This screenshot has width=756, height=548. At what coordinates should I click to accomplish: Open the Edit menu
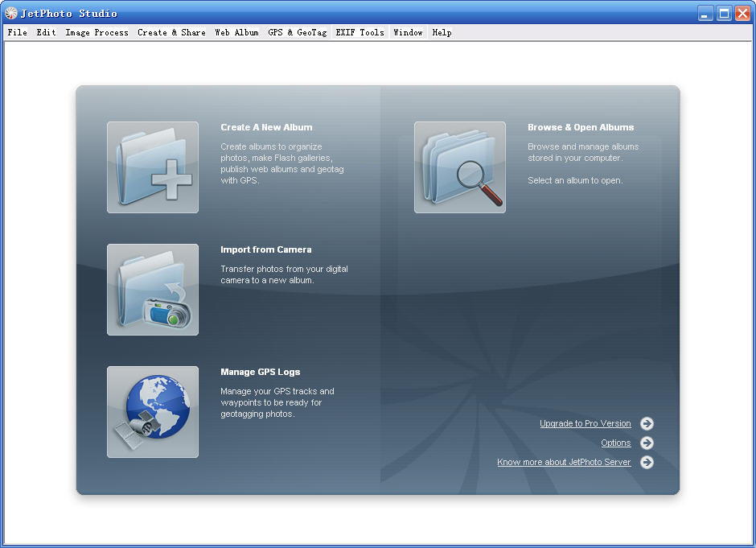46,33
